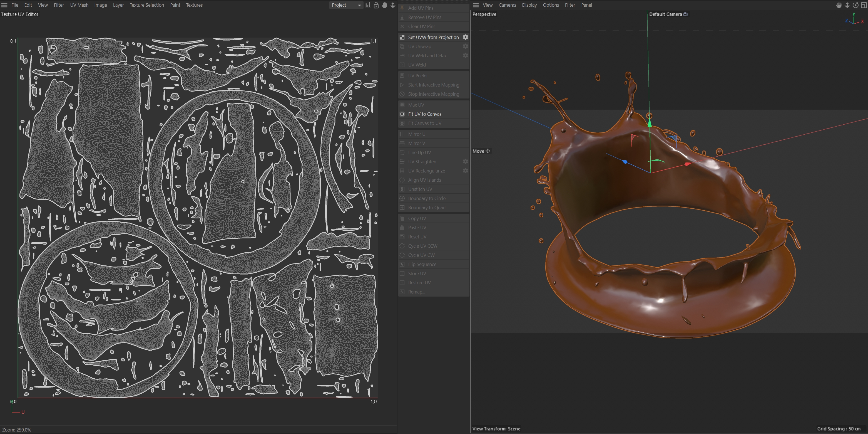Expand the Project dropdown

346,5
